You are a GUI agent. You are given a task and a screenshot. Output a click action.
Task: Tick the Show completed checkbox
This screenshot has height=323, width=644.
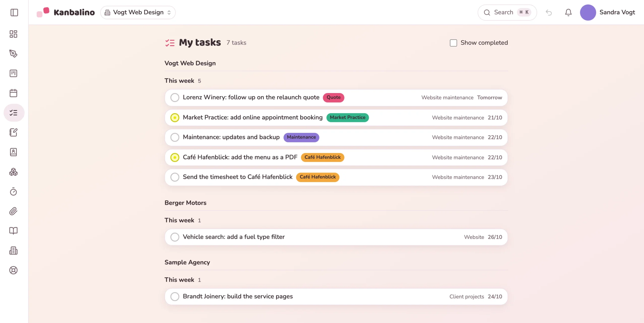tap(453, 43)
